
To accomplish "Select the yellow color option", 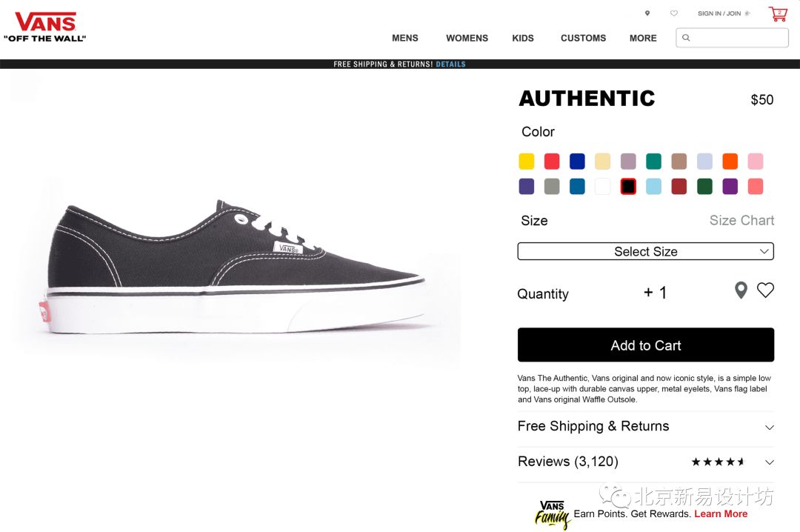I will 527,161.
